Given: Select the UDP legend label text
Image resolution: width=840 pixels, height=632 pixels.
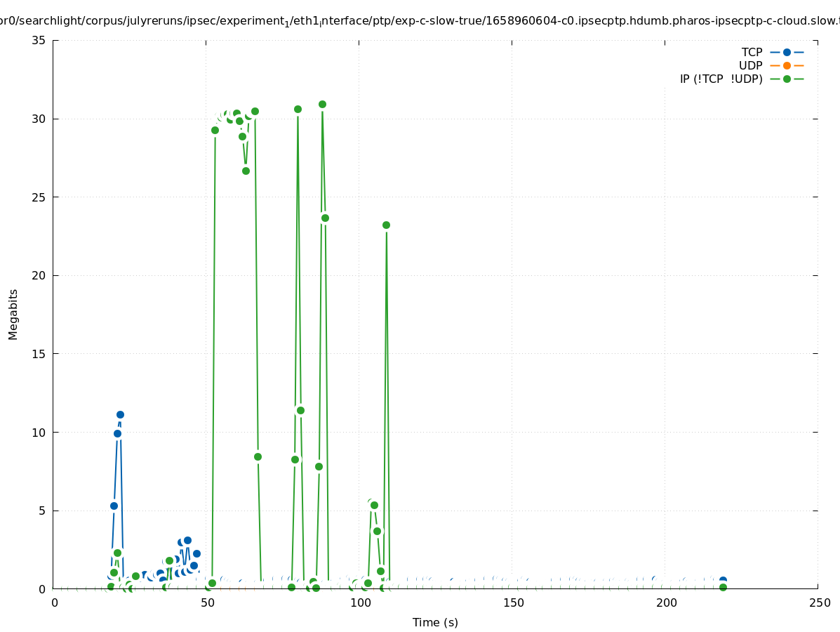Looking at the screenshot, I should [750, 65].
